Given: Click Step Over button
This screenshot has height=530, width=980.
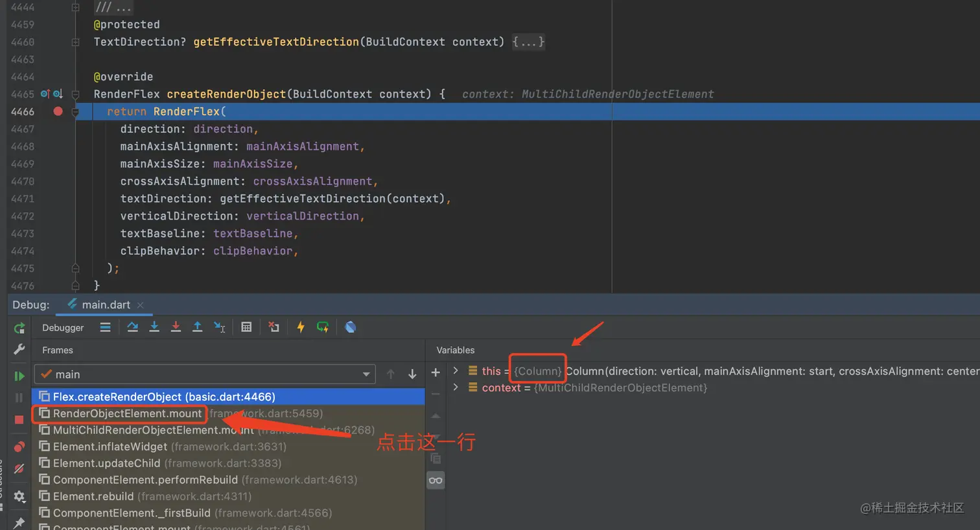Looking at the screenshot, I should pos(132,327).
